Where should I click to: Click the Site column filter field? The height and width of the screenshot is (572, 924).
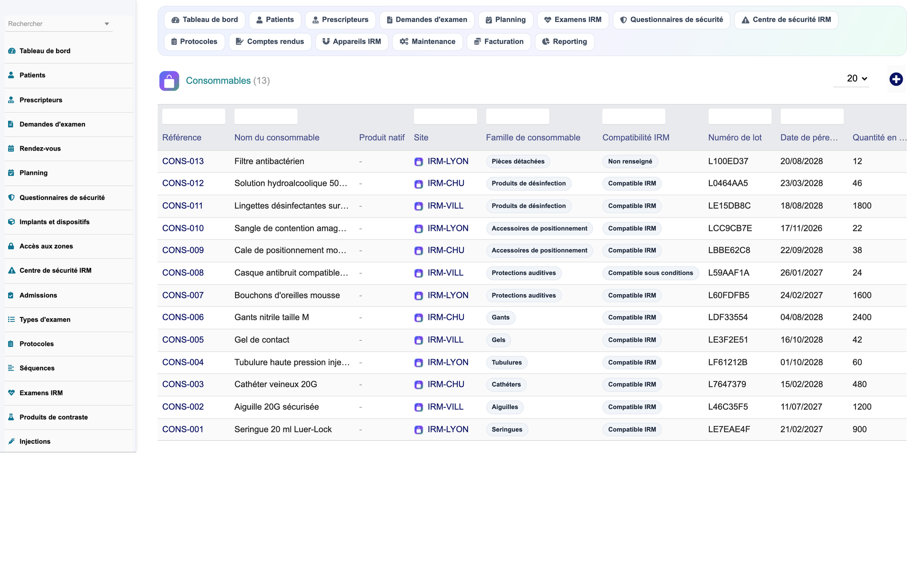point(445,116)
